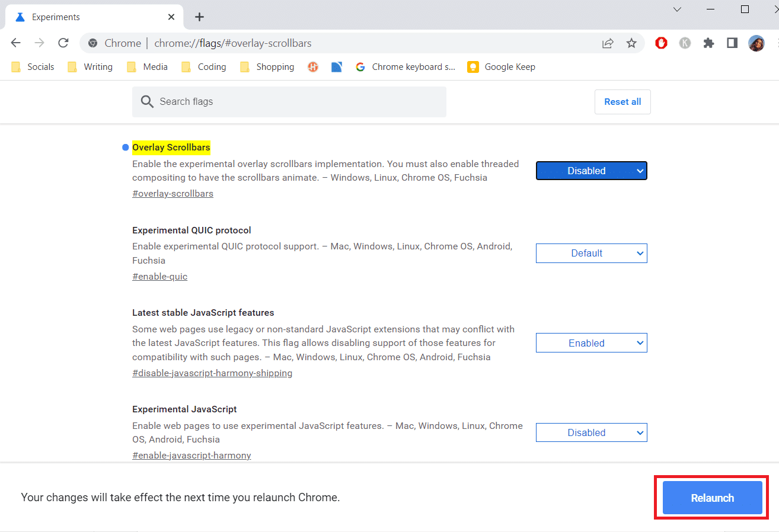This screenshot has height=532, width=779.
Task: Click the highlighted Overlay Scrollbars title
Action: (x=171, y=147)
